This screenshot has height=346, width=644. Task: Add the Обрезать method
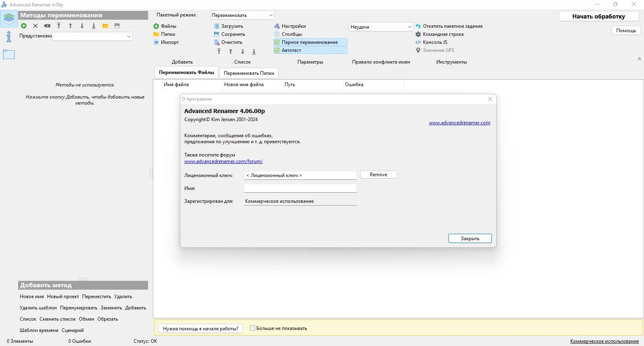107,319
